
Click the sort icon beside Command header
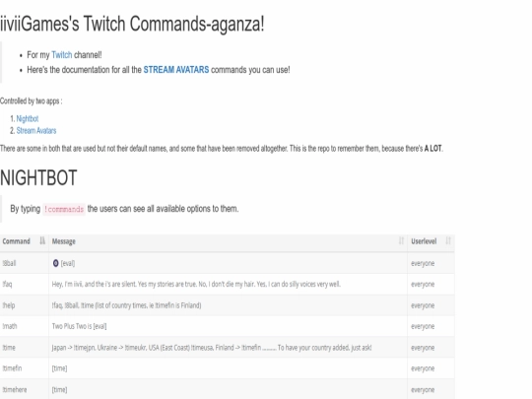[42, 241]
